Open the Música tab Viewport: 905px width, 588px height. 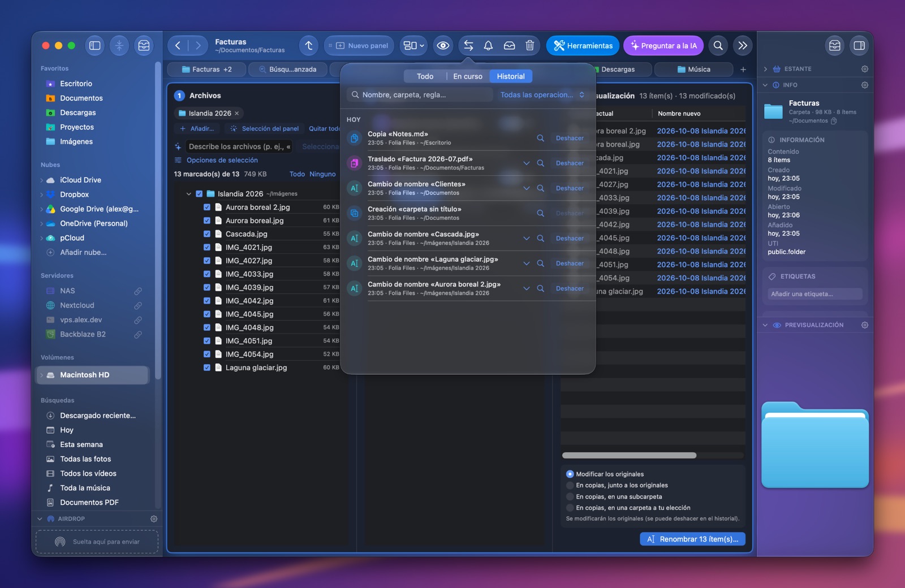[x=693, y=69]
